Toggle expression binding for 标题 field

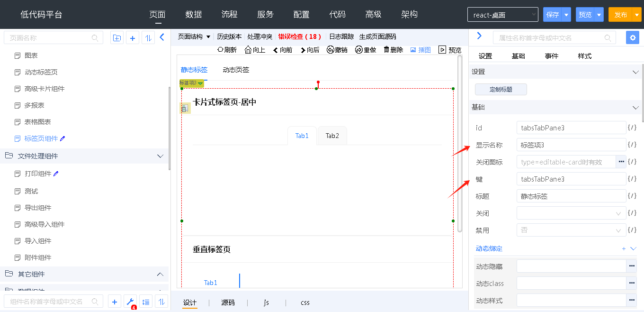click(632, 196)
